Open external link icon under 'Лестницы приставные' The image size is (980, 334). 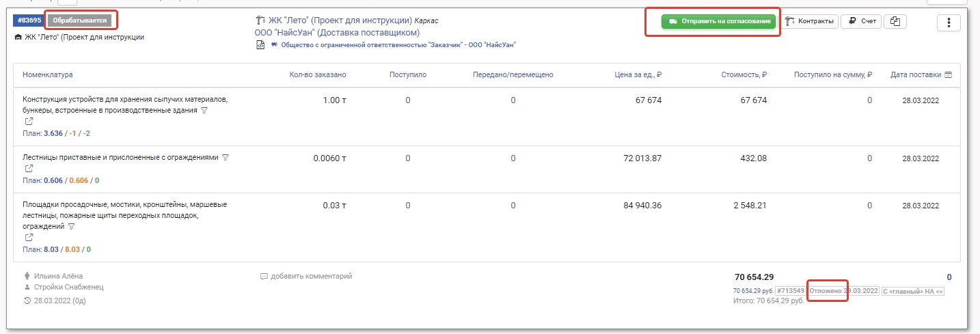click(x=29, y=169)
